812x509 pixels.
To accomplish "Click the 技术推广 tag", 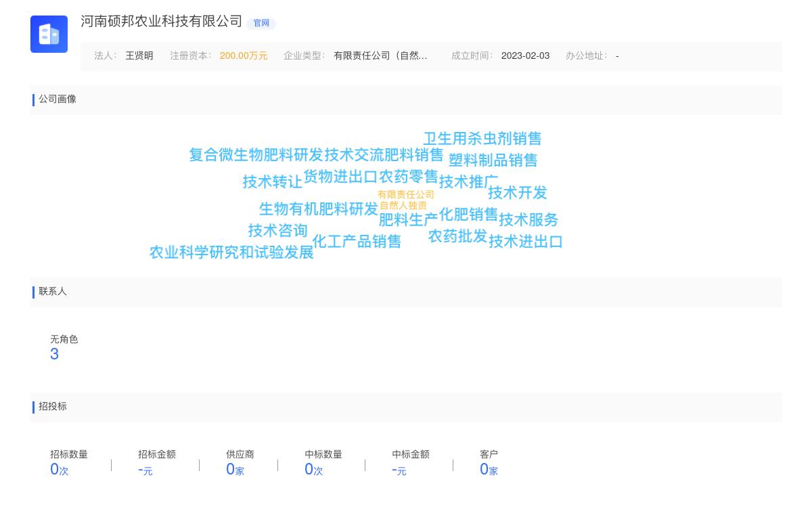I will 468,182.
